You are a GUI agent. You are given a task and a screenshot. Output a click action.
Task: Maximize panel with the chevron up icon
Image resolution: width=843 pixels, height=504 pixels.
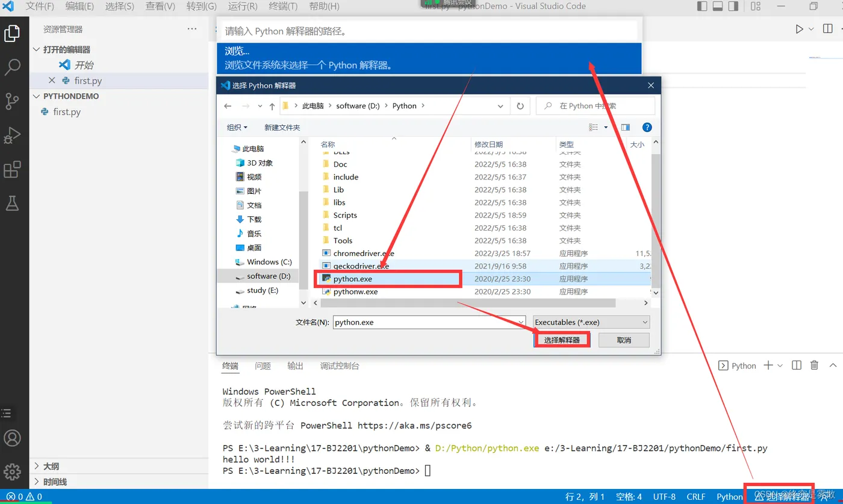833,366
